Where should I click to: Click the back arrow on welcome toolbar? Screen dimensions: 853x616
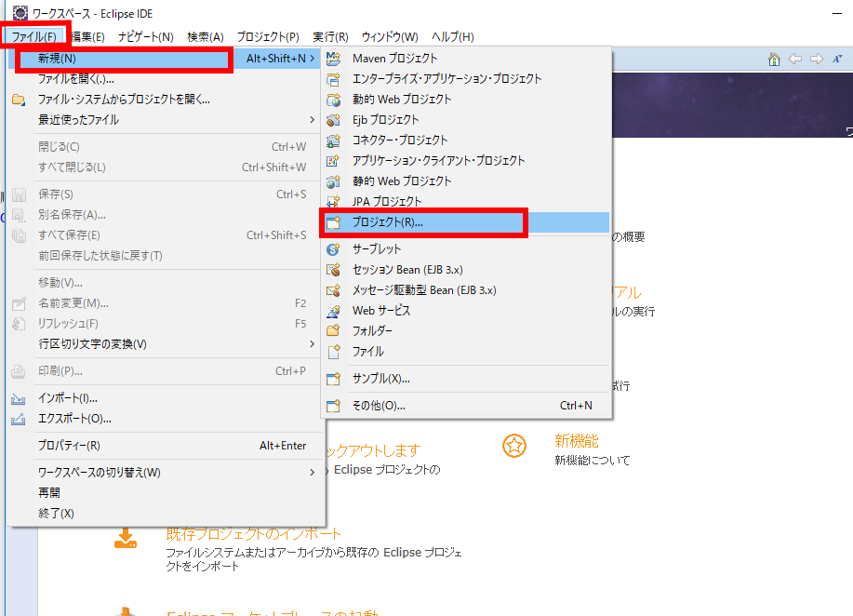pyautogui.click(x=795, y=59)
